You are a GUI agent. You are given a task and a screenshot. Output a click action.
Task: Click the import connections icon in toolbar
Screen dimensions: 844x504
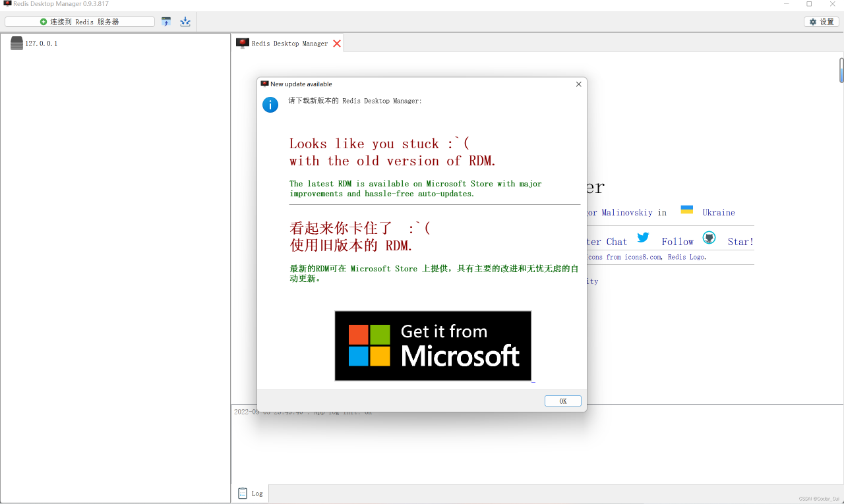[x=166, y=22]
